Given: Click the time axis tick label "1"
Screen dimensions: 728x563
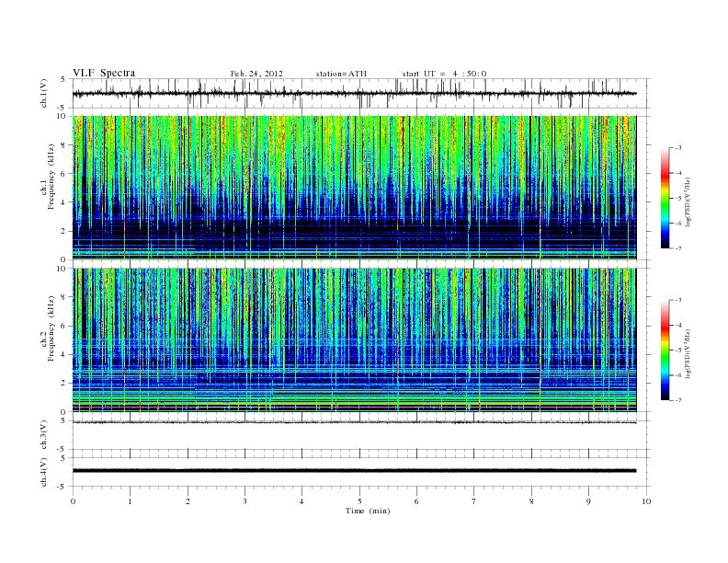Looking at the screenshot, I should (x=130, y=501).
